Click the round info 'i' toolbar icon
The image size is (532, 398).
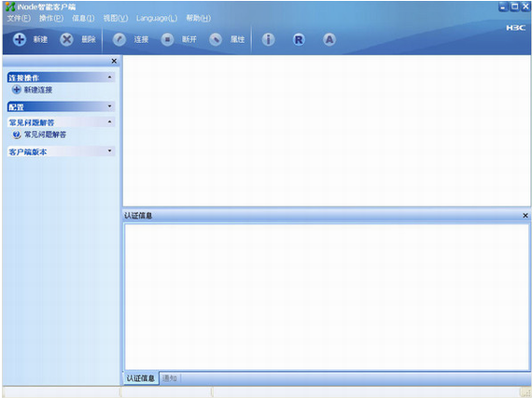(x=268, y=39)
